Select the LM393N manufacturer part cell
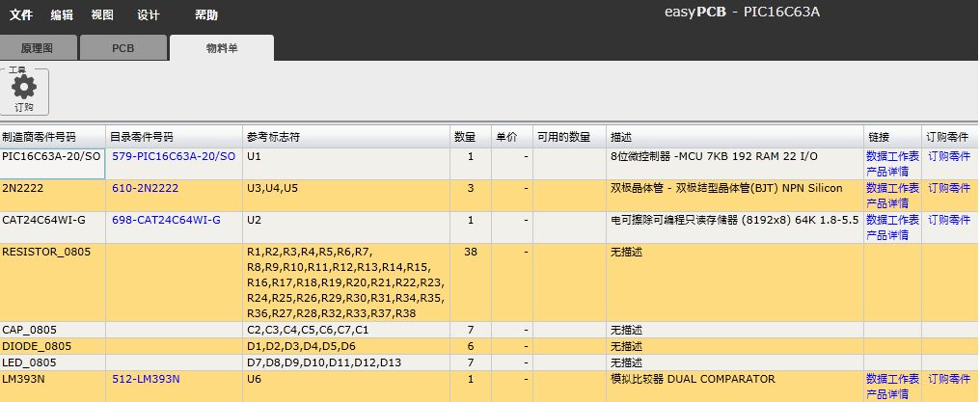This screenshot has height=402, width=980. 52,387
